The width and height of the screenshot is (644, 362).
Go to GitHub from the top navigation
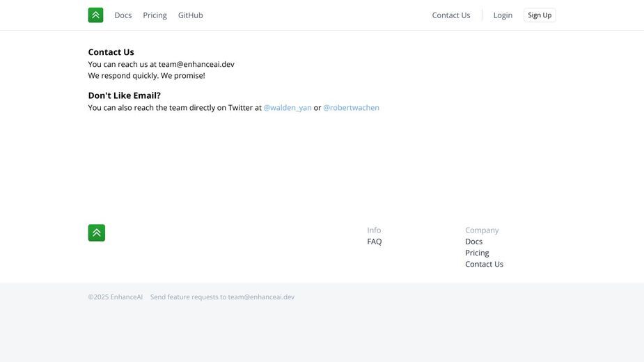[x=191, y=15]
